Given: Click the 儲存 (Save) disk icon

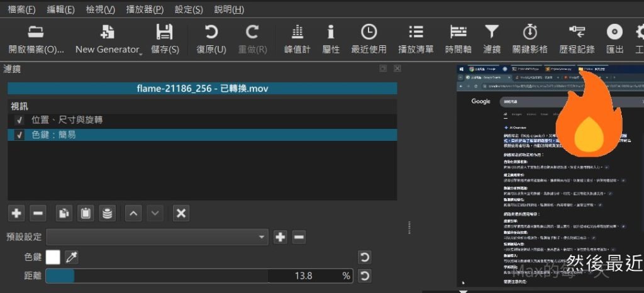Looking at the screenshot, I should tap(165, 33).
